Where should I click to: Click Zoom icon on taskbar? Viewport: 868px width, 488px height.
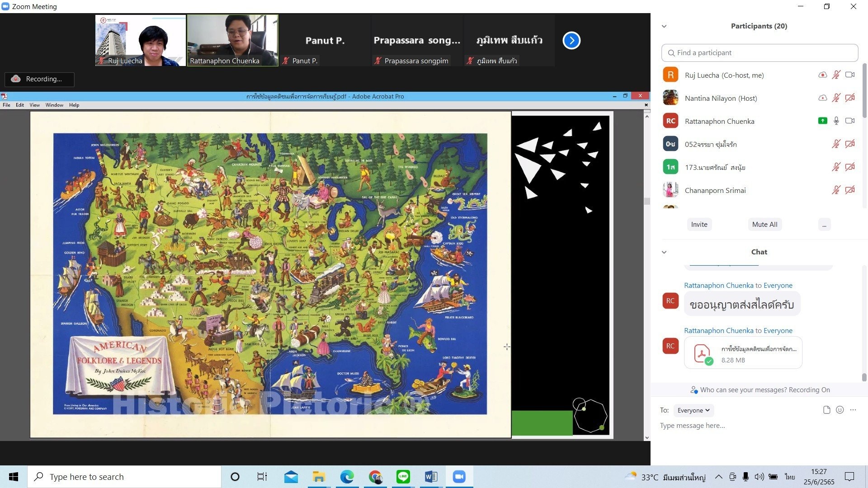click(x=459, y=477)
